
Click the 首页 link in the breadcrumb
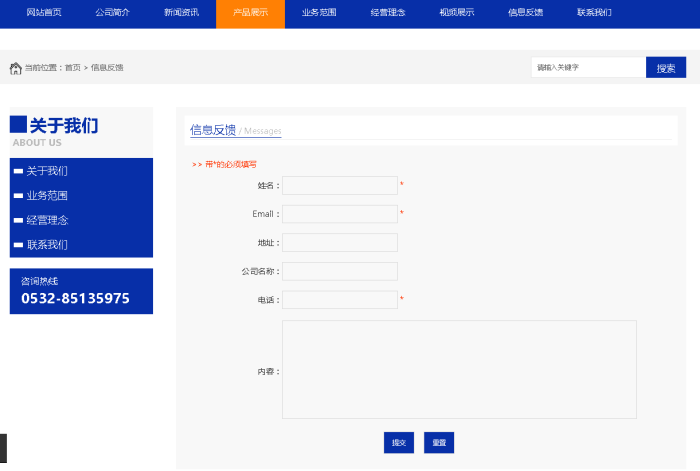pyautogui.click(x=72, y=68)
